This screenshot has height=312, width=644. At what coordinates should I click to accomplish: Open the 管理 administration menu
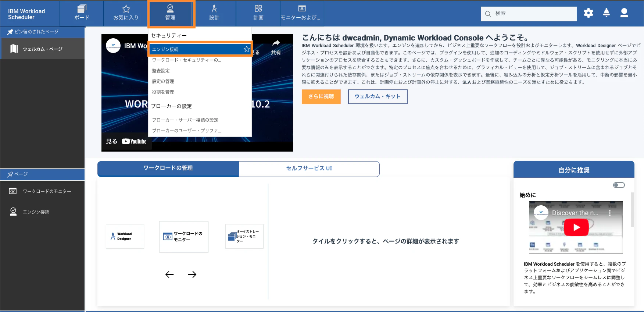pos(170,13)
